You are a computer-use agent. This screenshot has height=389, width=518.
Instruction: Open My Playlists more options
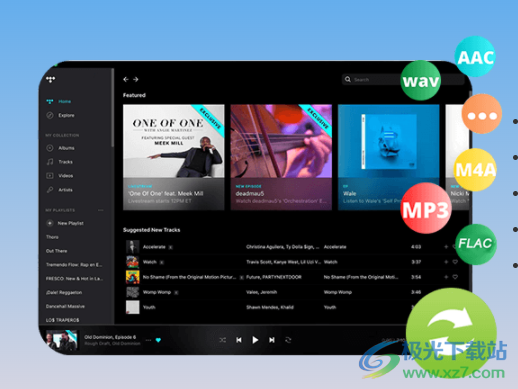click(101, 210)
